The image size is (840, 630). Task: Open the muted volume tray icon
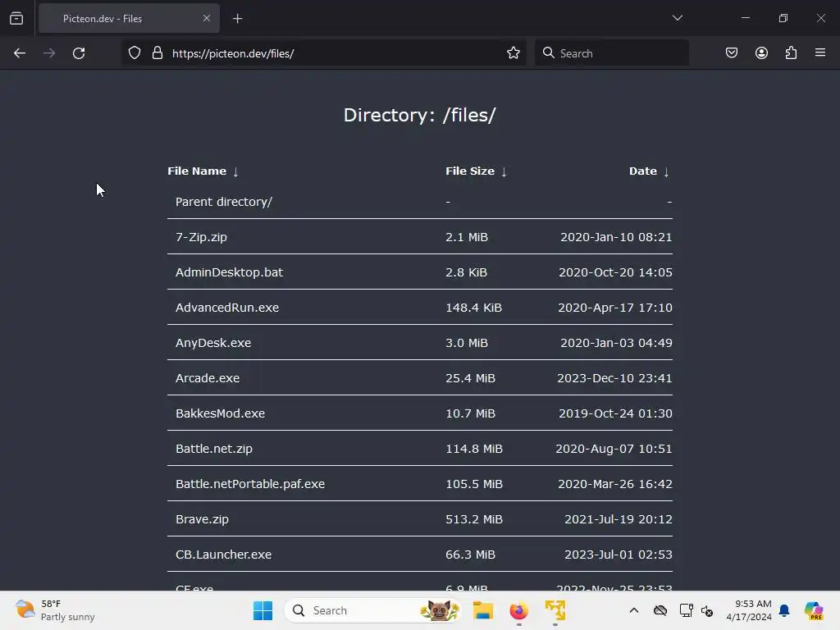pos(707,610)
